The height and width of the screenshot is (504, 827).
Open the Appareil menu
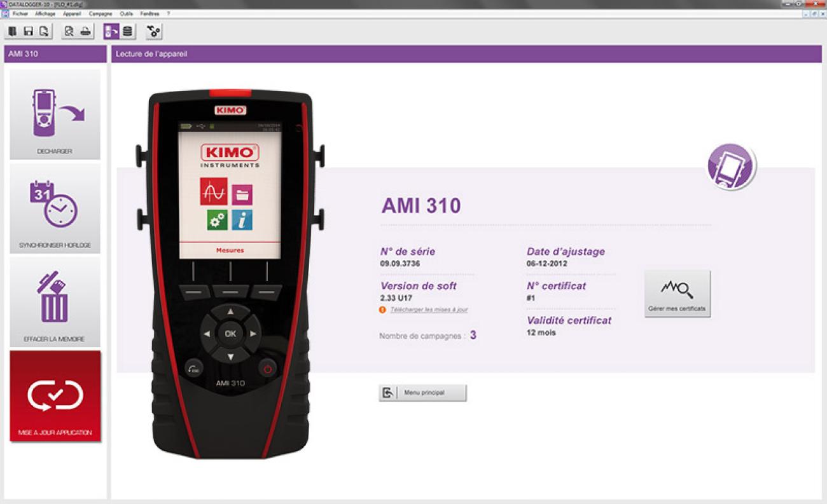pos(72,13)
